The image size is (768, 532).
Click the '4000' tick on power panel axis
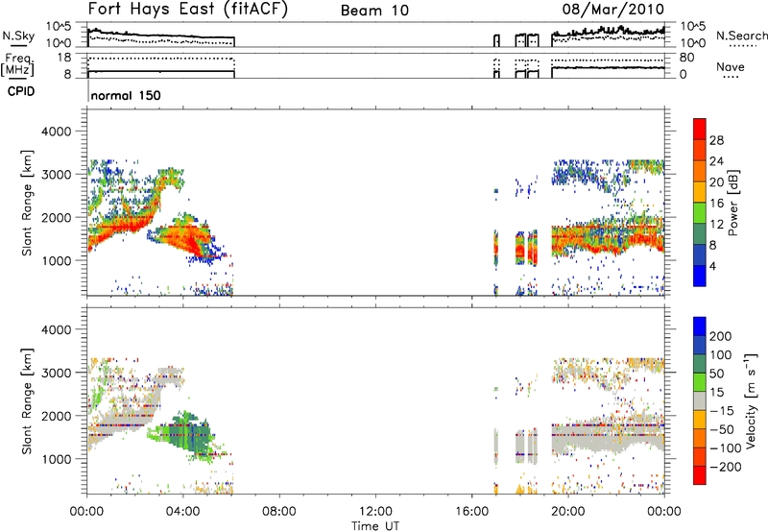(56, 132)
